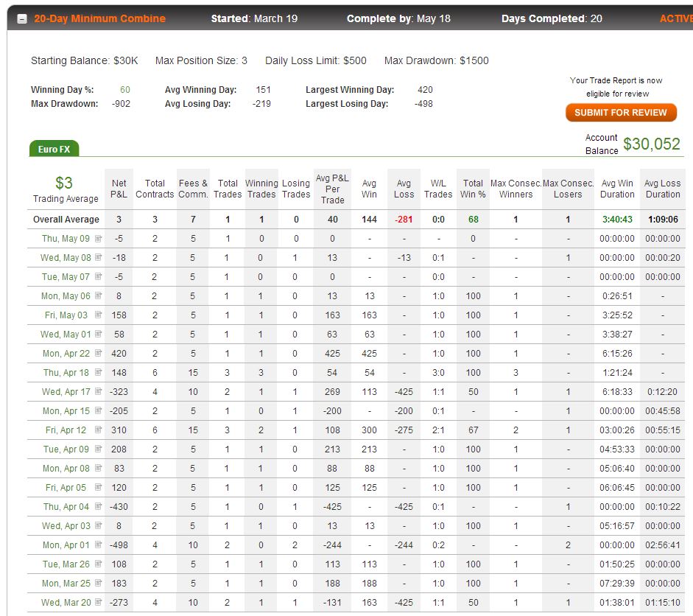Open the notes icon for Tue, Apr 09
The height and width of the screenshot is (616, 693).
tap(98, 449)
